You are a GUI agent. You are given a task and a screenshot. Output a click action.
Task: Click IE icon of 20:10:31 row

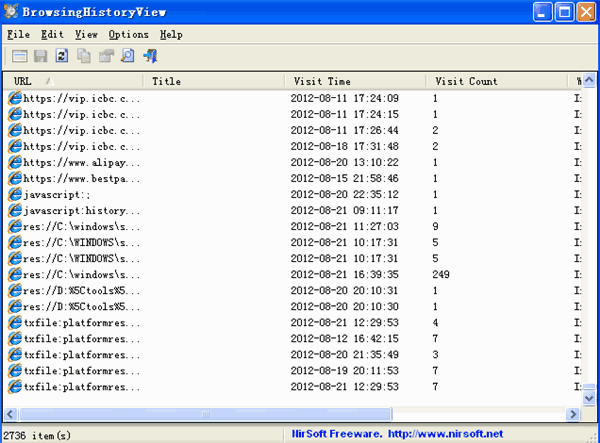point(15,291)
